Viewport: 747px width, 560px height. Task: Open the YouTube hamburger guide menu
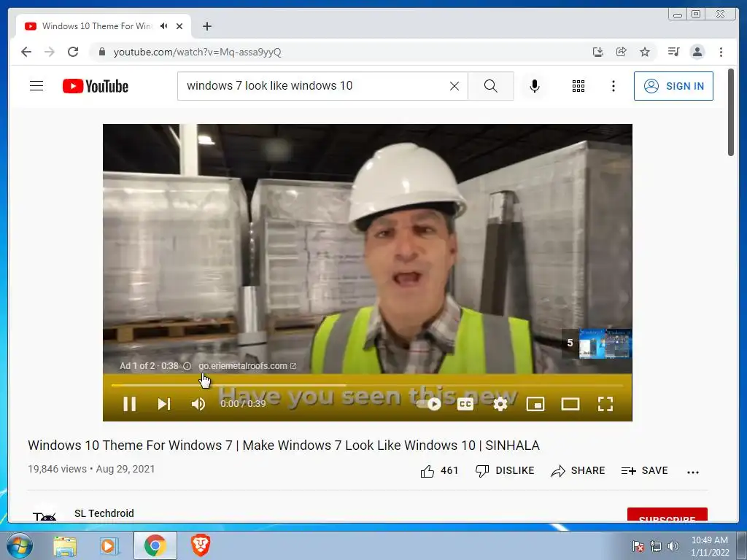36,86
